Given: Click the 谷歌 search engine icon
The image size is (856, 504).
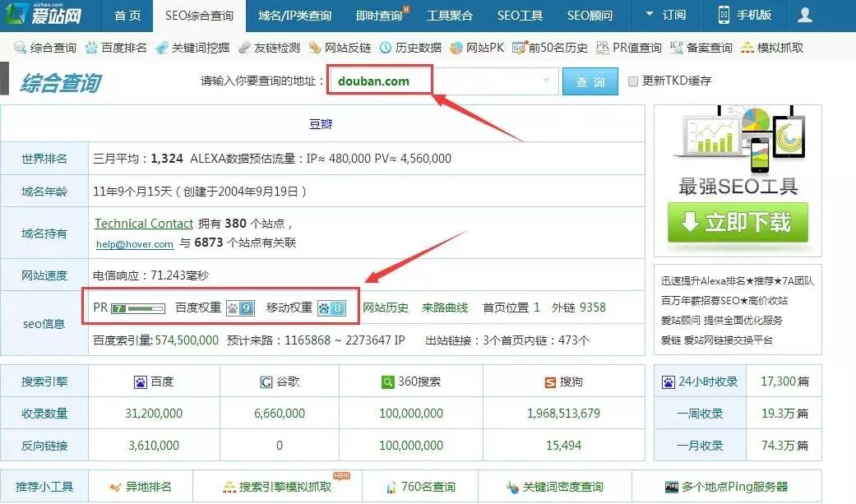Looking at the screenshot, I should (266, 381).
